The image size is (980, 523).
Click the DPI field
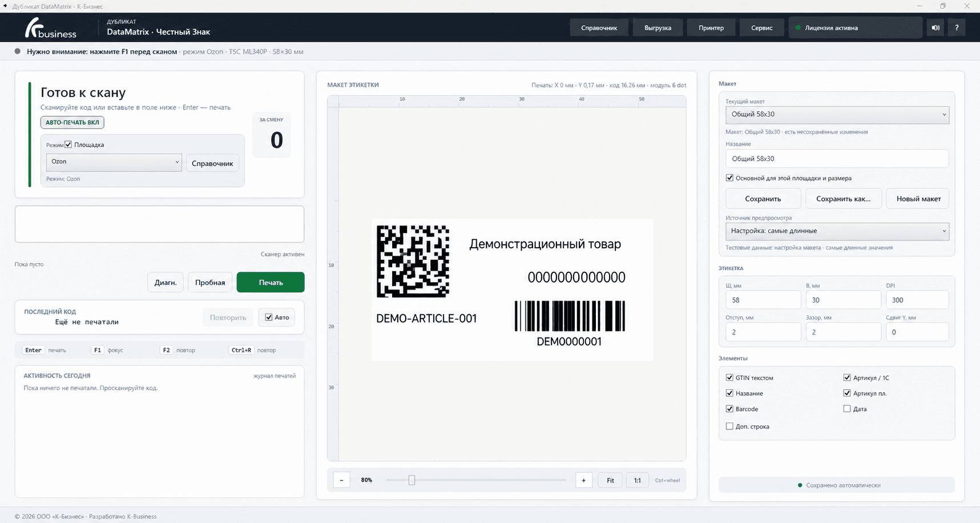pyautogui.click(x=917, y=300)
